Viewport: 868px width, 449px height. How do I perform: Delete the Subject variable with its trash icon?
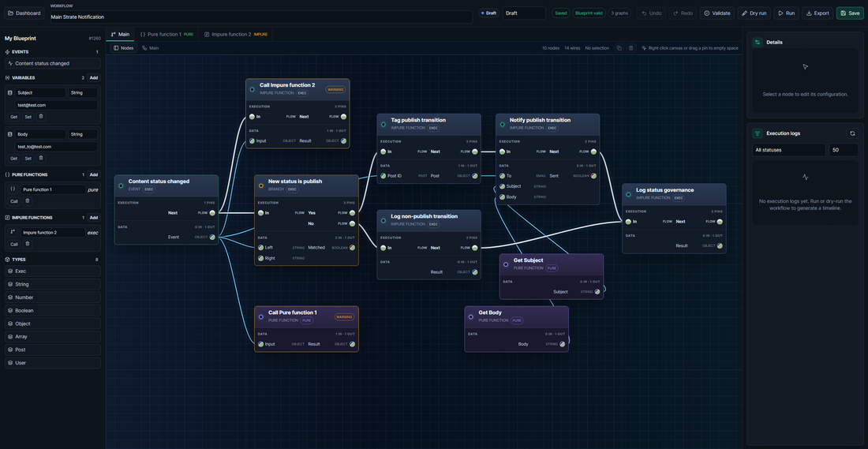coord(41,117)
